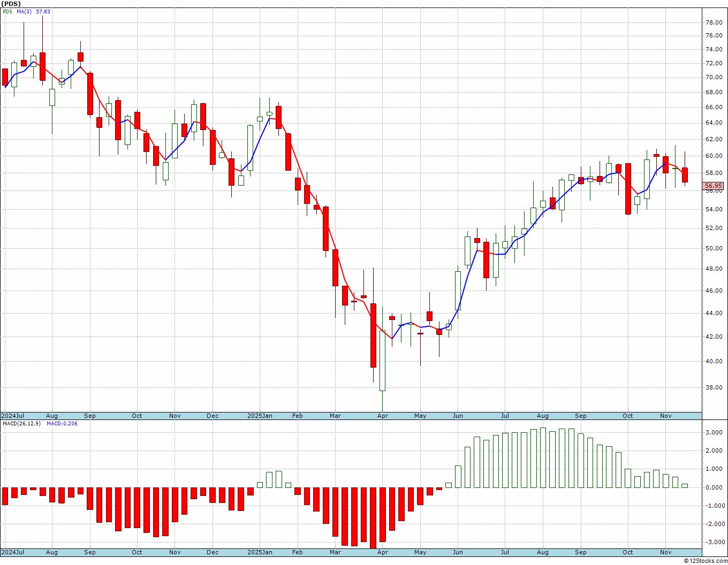
Task: Select Dec on the price chart date axis
Action: tap(213, 416)
